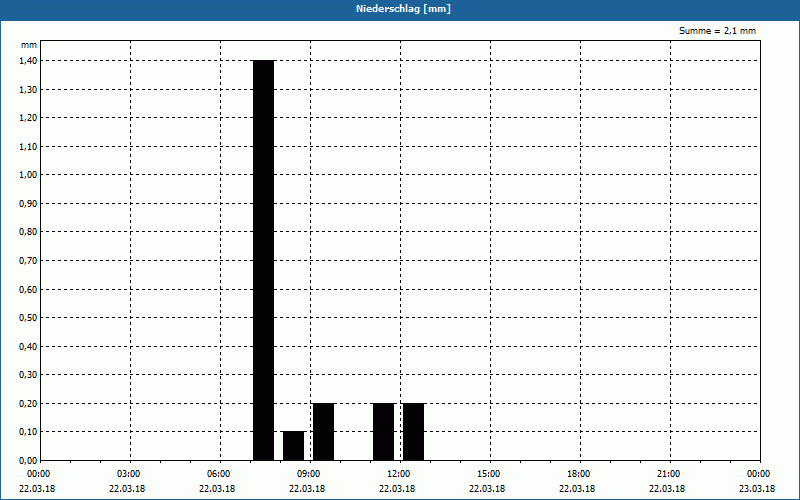Viewport: 800px width, 500px height.
Task: Click the 21:00 time label
Action: (x=669, y=474)
